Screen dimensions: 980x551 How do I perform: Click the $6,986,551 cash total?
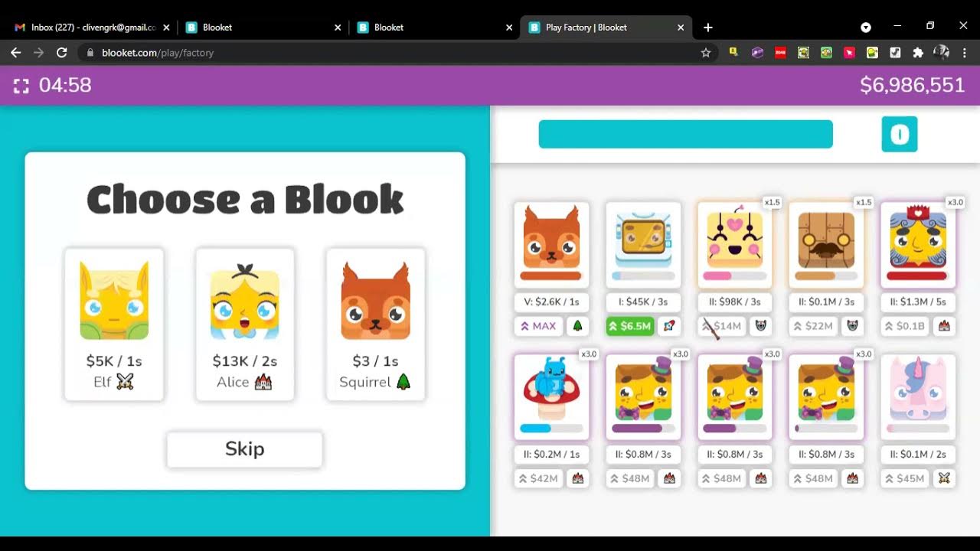[x=913, y=85]
